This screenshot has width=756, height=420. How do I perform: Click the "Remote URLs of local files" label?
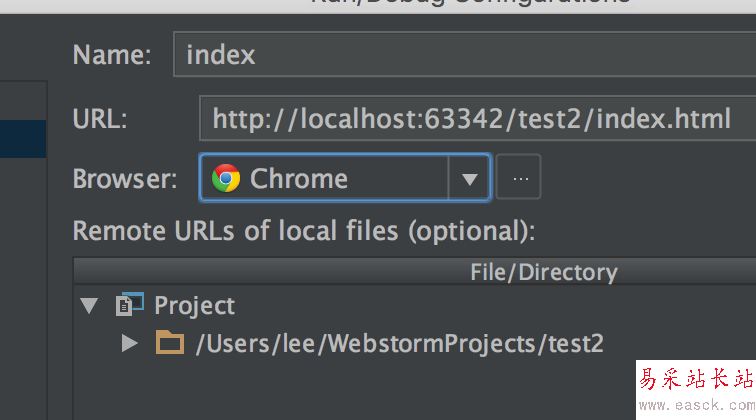(x=304, y=231)
